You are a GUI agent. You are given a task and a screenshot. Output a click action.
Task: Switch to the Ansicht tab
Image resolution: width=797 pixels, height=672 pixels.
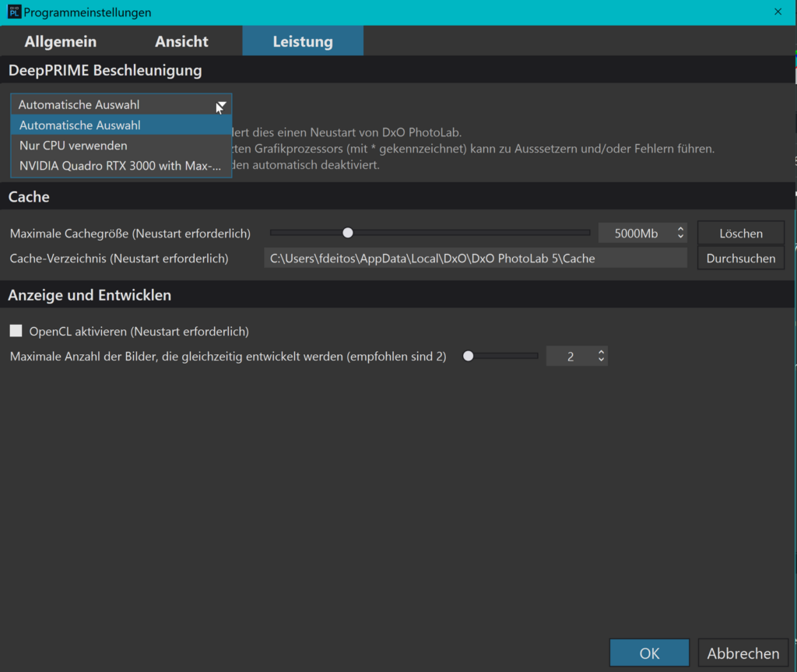tap(181, 41)
